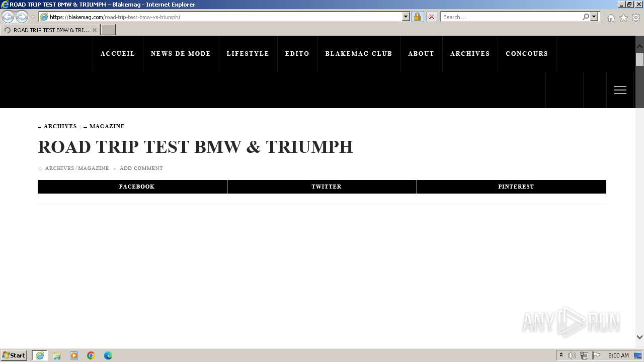The height and width of the screenshot is (362, 644).
Task: Open the media player taskbar icon
Action: (74, 355)
